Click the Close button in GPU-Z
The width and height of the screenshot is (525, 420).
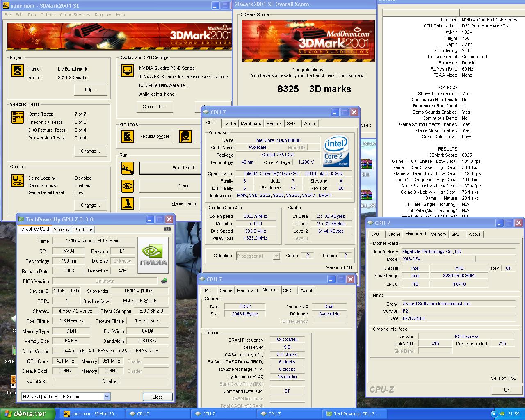tap(157, 397)
